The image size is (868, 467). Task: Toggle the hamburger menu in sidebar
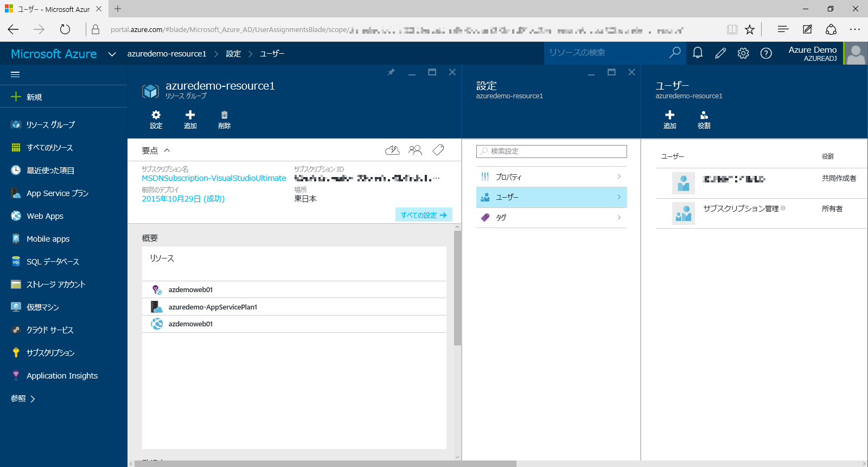pyautogui.click(x=15, y=74)
